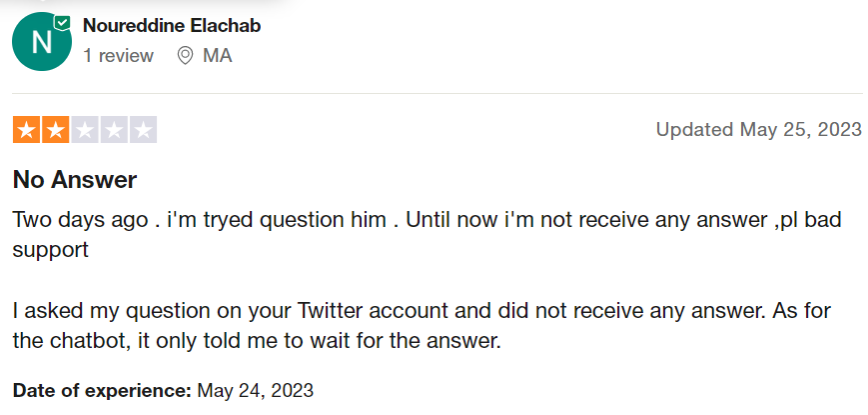Click the third grey star

tap(85, 130)
